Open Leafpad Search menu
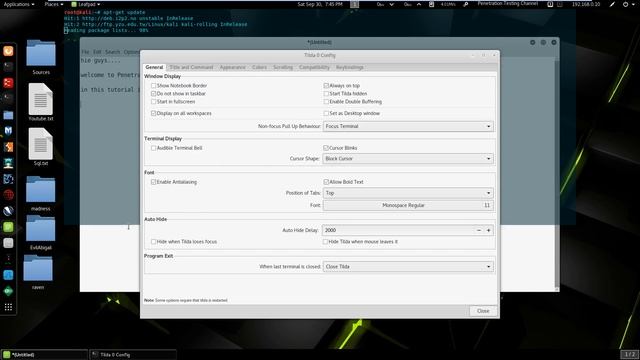 point(113,52)
